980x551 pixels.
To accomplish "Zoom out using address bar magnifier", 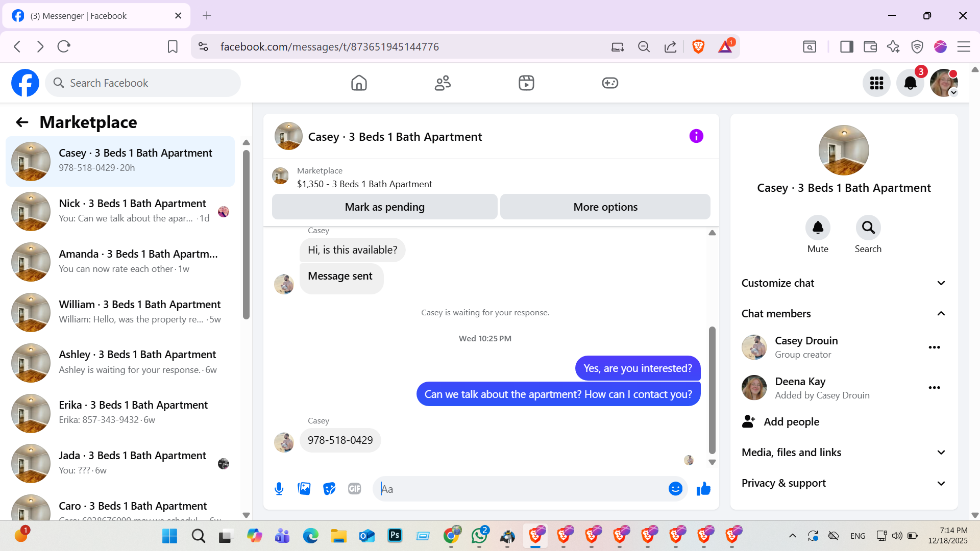I will tap(644, 47).
